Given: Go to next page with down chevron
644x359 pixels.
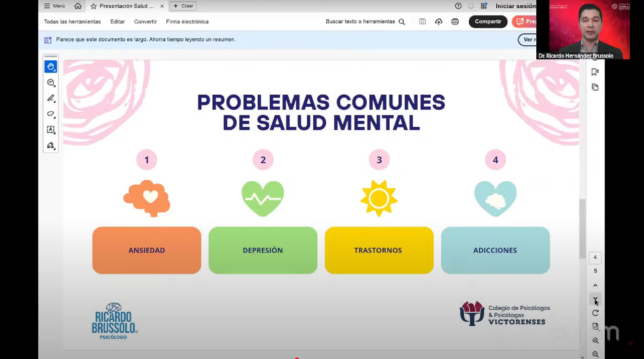Looking at the screenshot, I should click(x=595, y=299).
